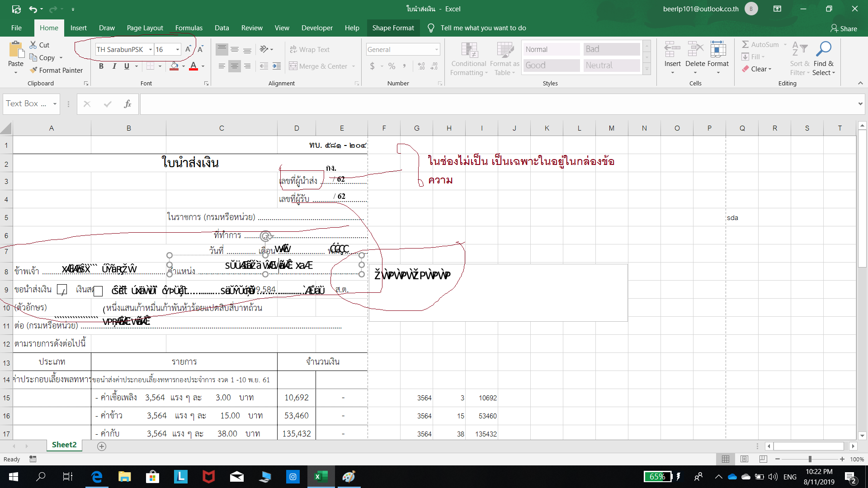Click the Format Painter brush icon
The width and height of the screenshot is (868, 488).
coord(33,70)
